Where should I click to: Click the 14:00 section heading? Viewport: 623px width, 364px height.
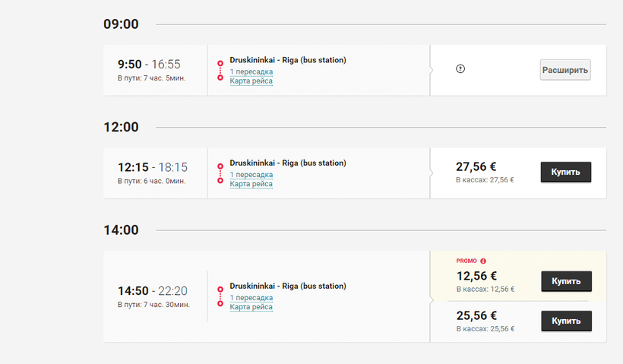(x=121, y=229)
